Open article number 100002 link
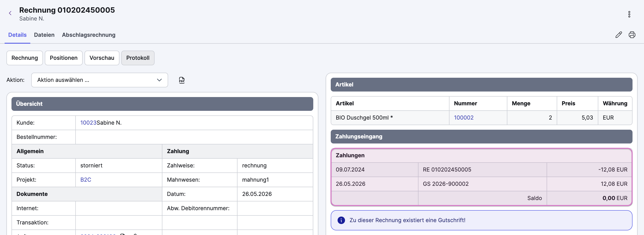Screen dimensions: 644x235 pyautogui.click(x=463, y=118)
